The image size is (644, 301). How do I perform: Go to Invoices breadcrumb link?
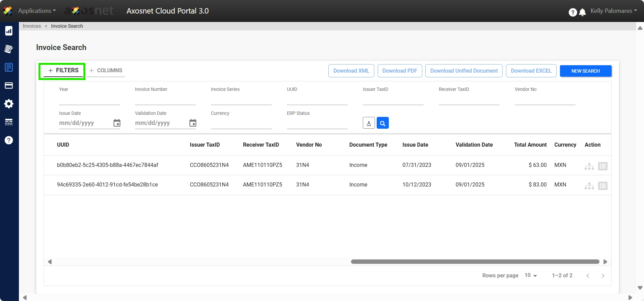pyautogui.click(x=32, y=26)
